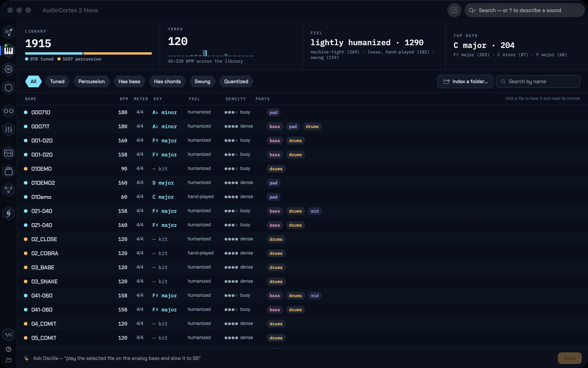Open the waveform monitor sidebar icon
The height and width of the screenshot is (368, 588).
click(x=9, y=153)
